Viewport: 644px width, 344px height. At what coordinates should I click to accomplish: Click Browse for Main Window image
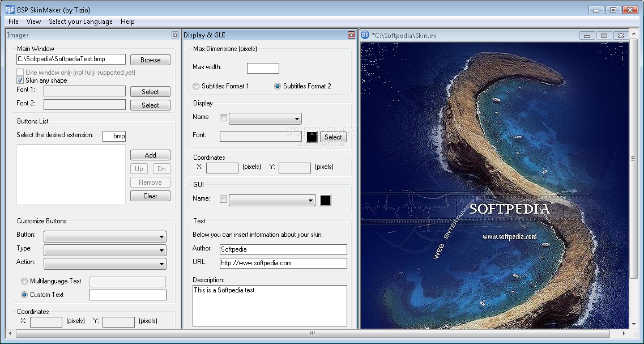pos(150,60)
